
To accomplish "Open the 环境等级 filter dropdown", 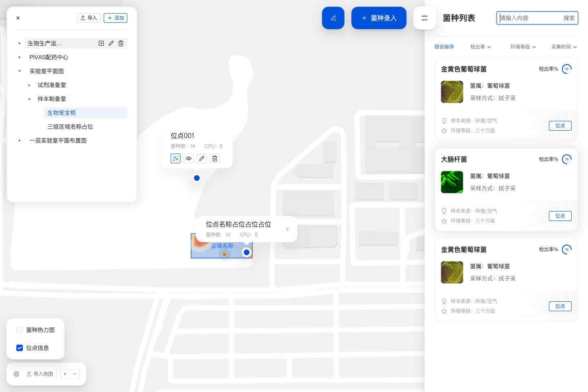I will (x=523, y=47).
